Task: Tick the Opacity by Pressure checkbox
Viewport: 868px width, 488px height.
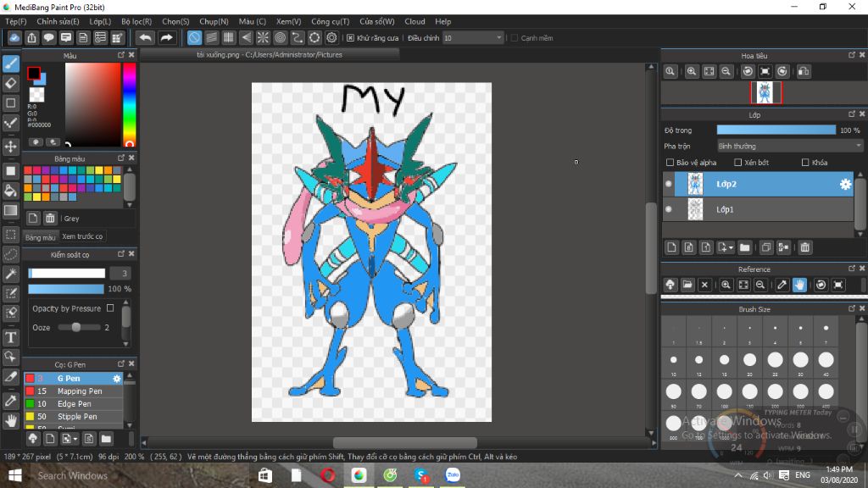Action: (x=110, y=308)
